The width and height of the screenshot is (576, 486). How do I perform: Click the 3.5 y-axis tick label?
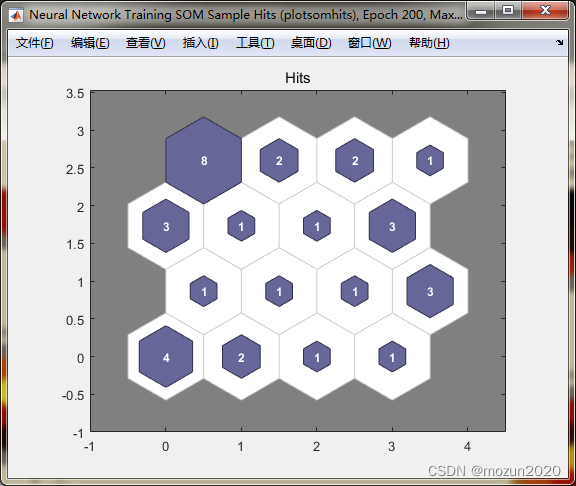[x=75, y=94]
